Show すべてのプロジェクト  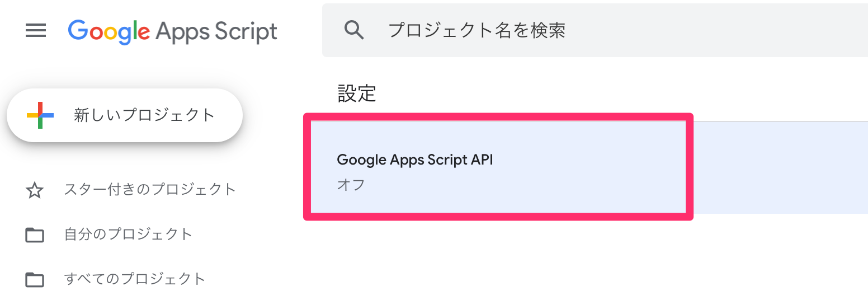[x=135, y=278]
